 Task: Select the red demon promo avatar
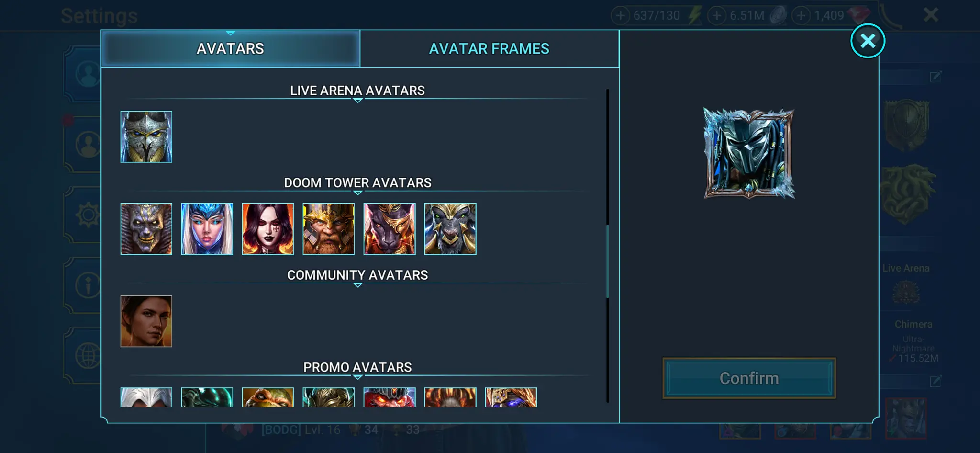point(390,397)
